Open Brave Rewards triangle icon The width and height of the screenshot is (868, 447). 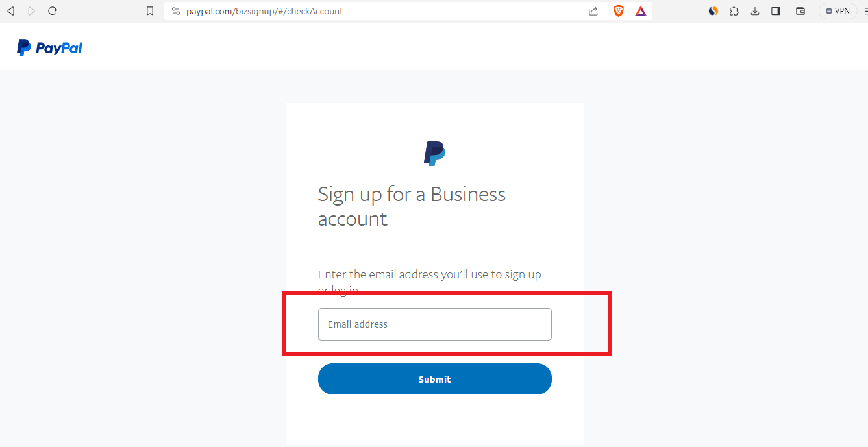tap(640, 10)
